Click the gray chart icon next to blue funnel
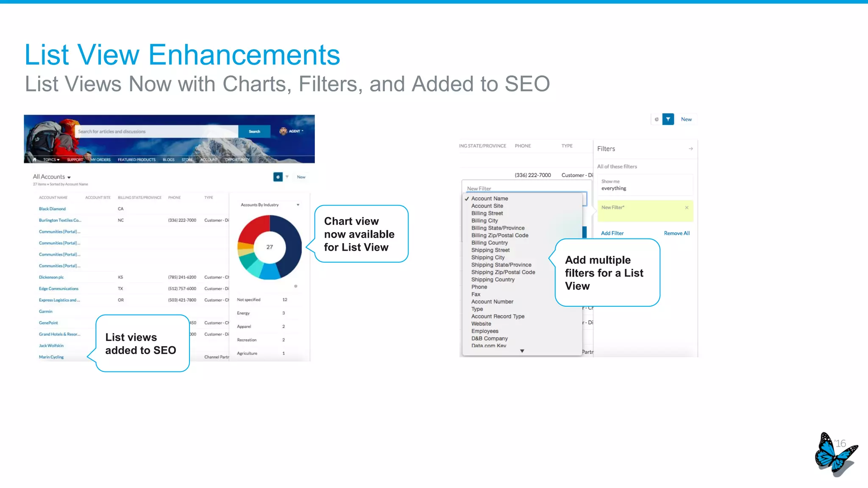The width and height of the screenshot is (868, 488). (657, 119)
